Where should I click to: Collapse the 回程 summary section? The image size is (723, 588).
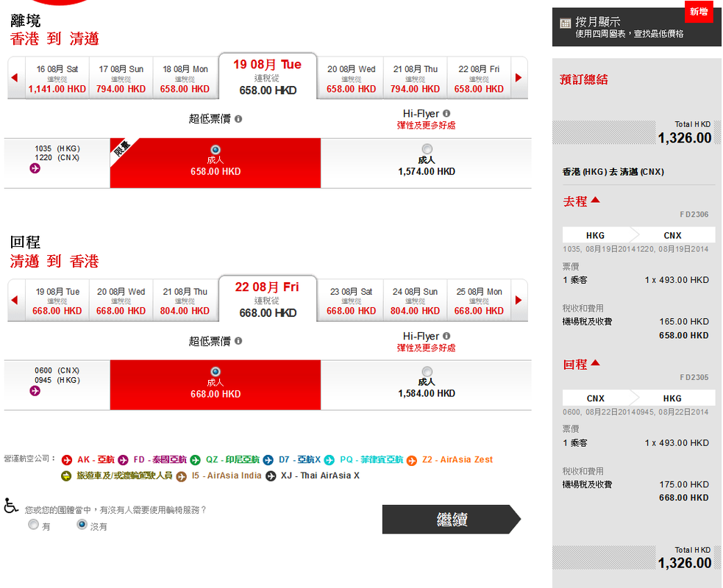click(594, 363)
